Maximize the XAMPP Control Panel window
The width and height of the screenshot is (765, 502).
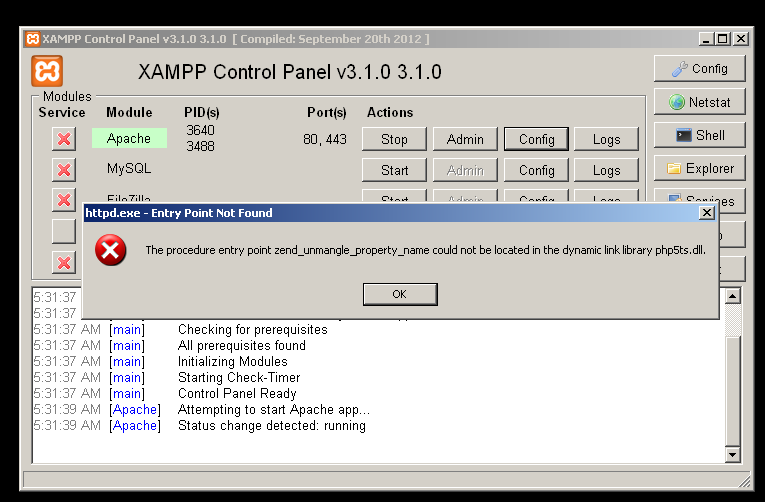pyautogui.click(x=723, y=39)
